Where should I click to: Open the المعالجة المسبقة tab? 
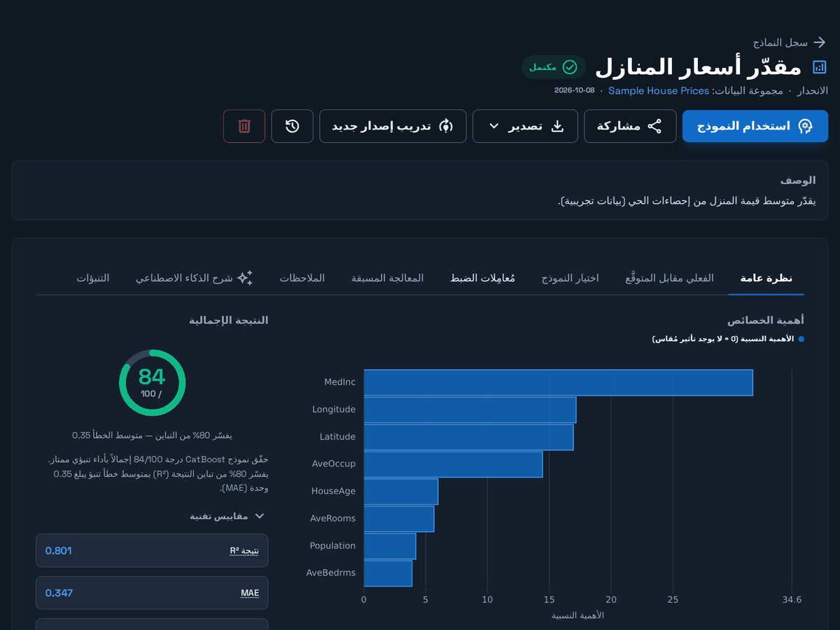[x=388, y=278]
